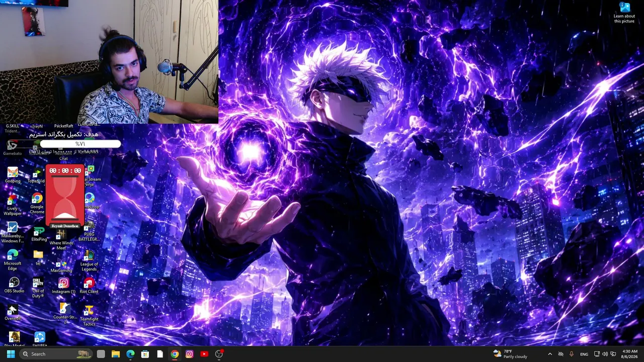Open the Godping desktop shortcut
Image resolution: width=644 pixels, height=362 pixels.
13,175
